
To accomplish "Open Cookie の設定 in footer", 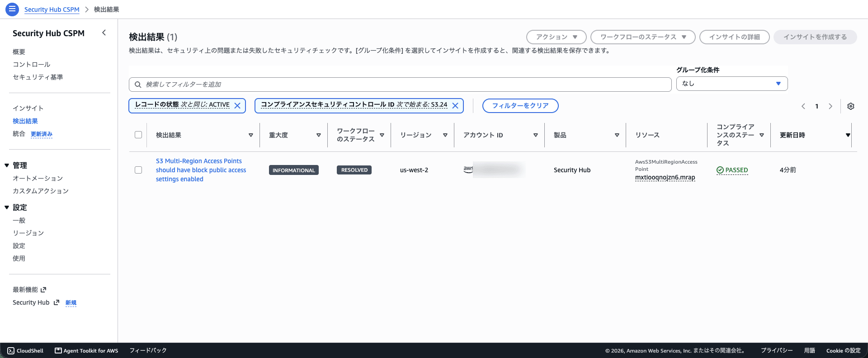I will pos(844,350).
